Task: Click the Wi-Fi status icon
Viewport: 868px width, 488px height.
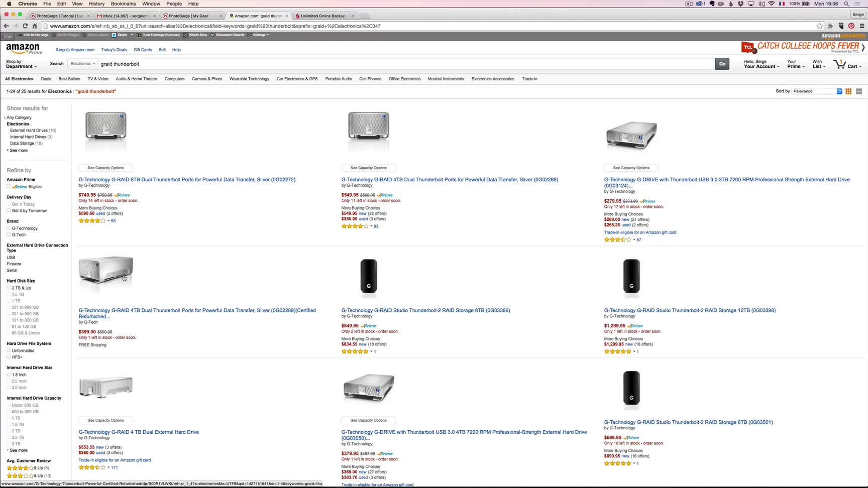Action: [771, 4]
